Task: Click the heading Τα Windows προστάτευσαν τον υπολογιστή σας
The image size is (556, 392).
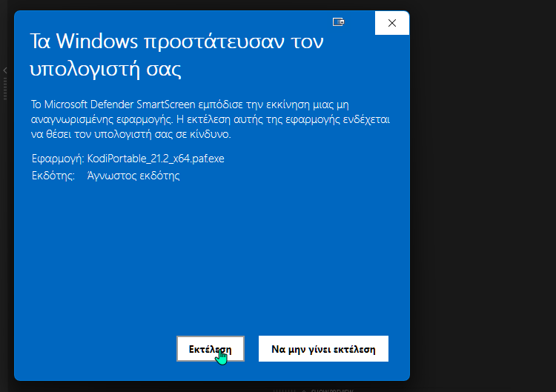Action: [176, 55]
